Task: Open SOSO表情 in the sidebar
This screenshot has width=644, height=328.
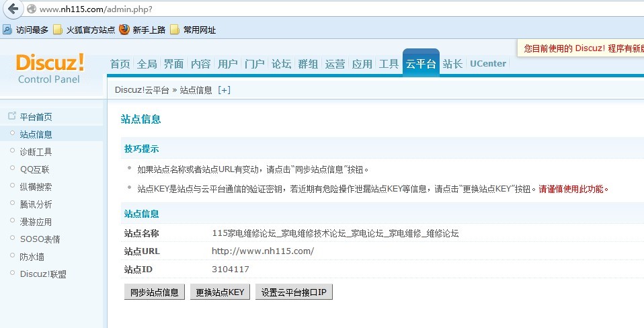Action: coord(40,239)
